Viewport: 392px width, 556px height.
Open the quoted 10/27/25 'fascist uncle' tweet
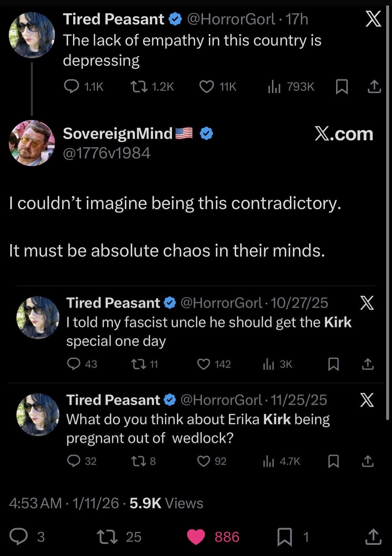coord(208,332)
